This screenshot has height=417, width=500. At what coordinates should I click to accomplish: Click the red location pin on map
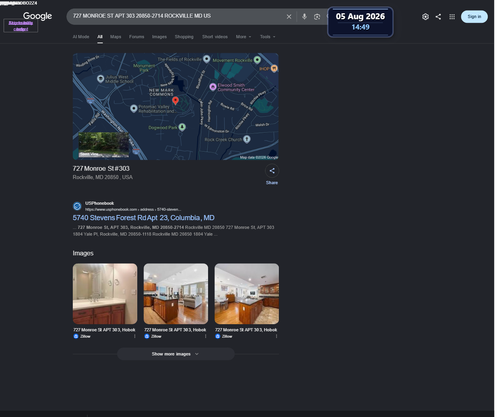point(175,100)
